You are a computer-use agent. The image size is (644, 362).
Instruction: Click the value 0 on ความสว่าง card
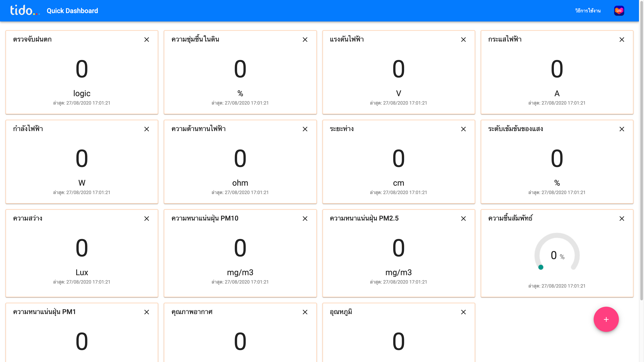pos(82,248)
